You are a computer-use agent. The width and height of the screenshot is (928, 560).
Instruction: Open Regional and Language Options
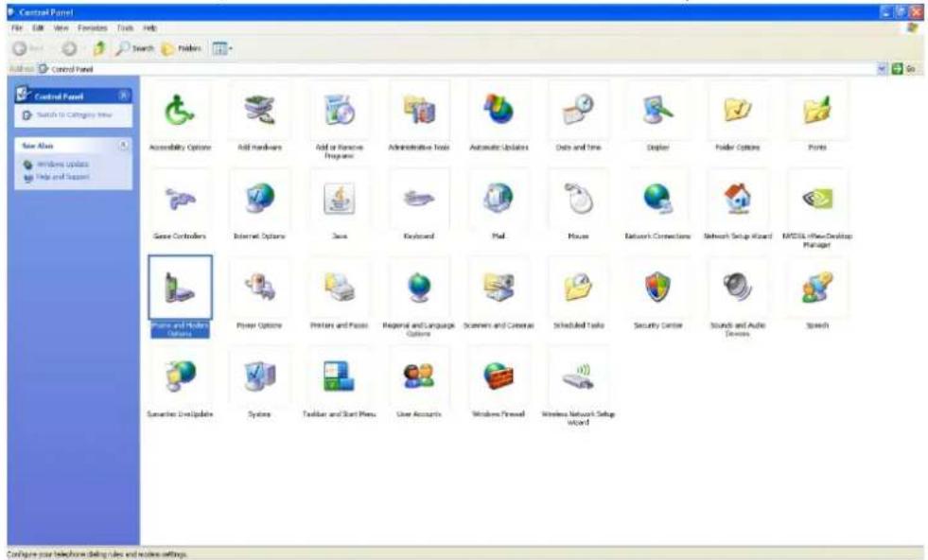[x=419, y=288]
